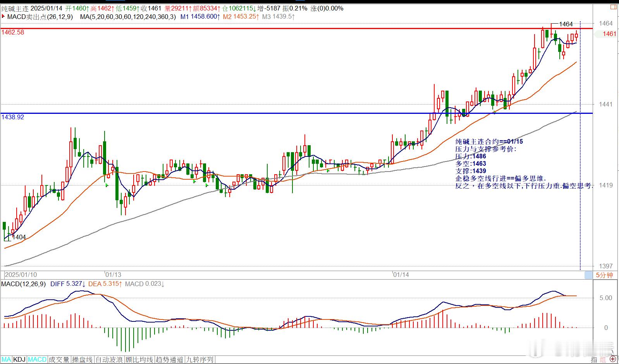Open the 操盘线 indicator tab

point(83,360)
